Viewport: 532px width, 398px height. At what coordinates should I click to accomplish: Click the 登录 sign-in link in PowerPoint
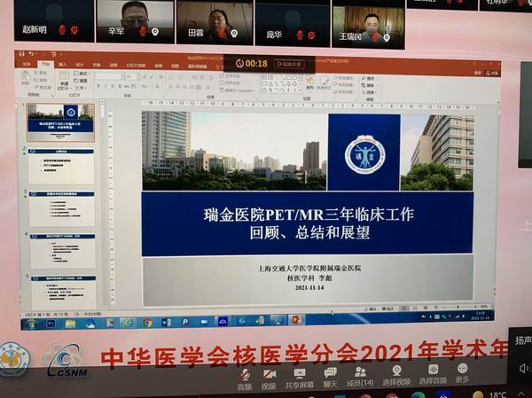pos(478,73)
